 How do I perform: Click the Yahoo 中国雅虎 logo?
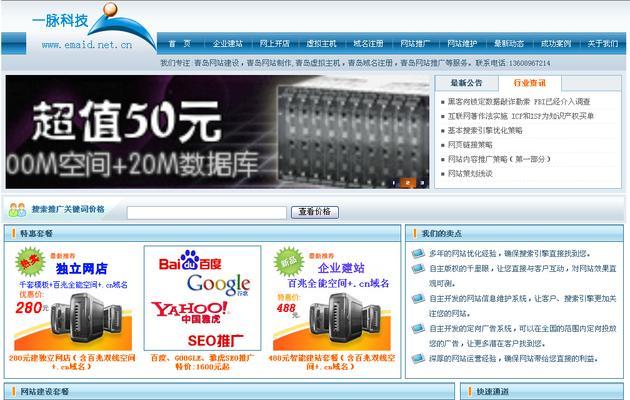pyautogui.click(x=190, y=312)
